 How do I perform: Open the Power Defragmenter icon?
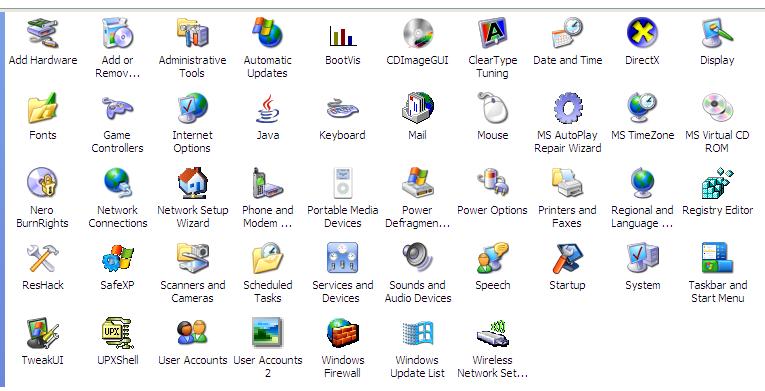point(418,184)
